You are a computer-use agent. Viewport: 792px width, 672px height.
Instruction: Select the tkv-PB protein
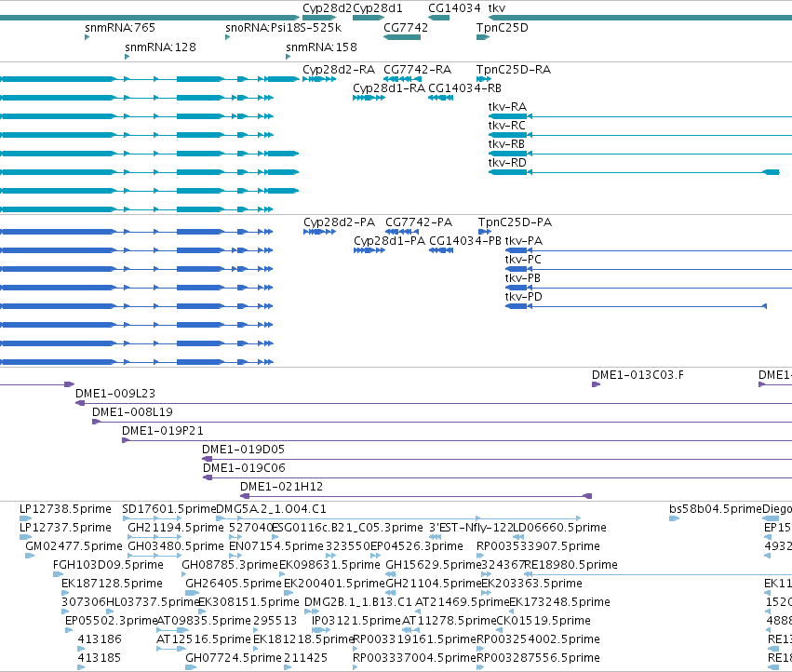point(649,288)
